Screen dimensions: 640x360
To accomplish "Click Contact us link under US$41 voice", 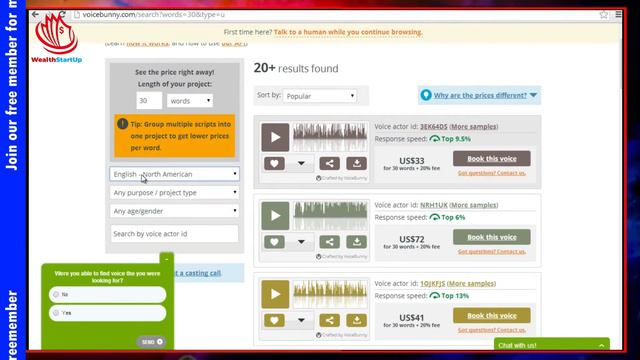I will tap(491, 330).
